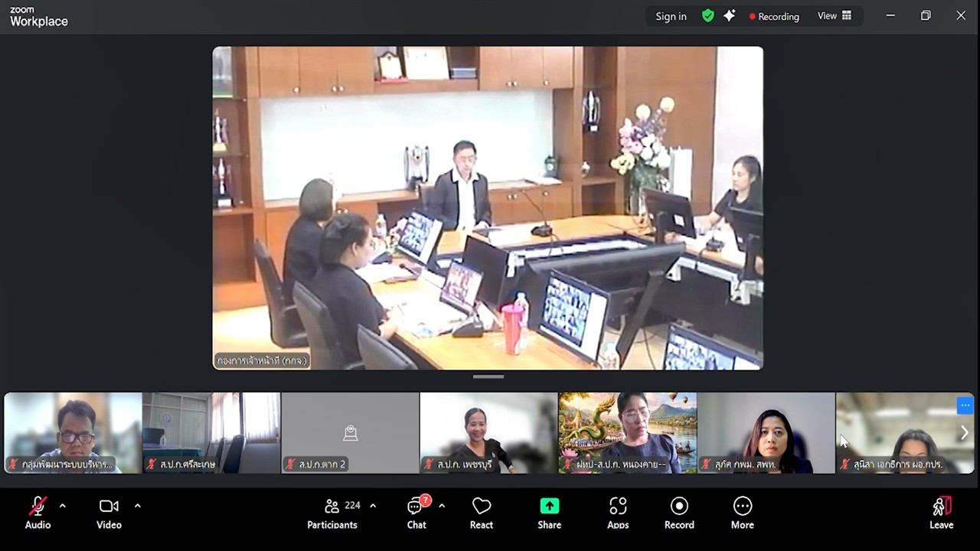
Task: Open the Apps panel
Action: (x=618, y=513)
